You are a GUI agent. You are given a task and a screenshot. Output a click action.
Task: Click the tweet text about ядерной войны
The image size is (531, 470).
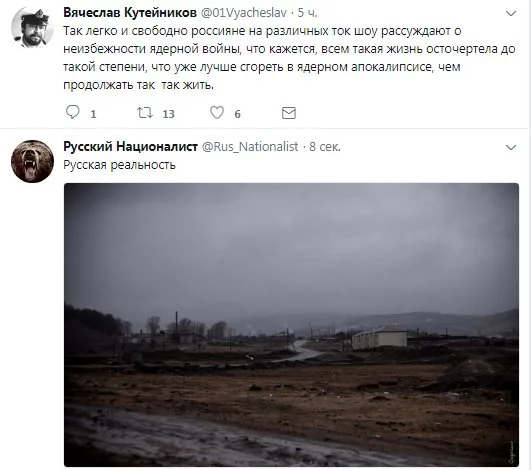point(289,58)
